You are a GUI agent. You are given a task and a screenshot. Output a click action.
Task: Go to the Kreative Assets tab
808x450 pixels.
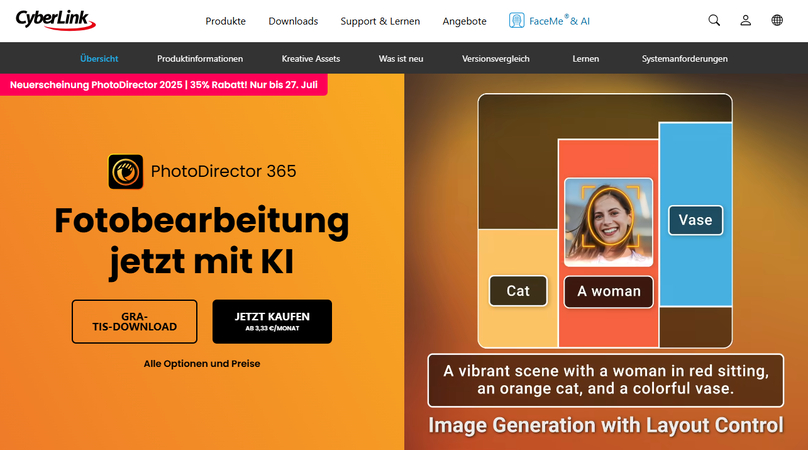click(311, 59)
